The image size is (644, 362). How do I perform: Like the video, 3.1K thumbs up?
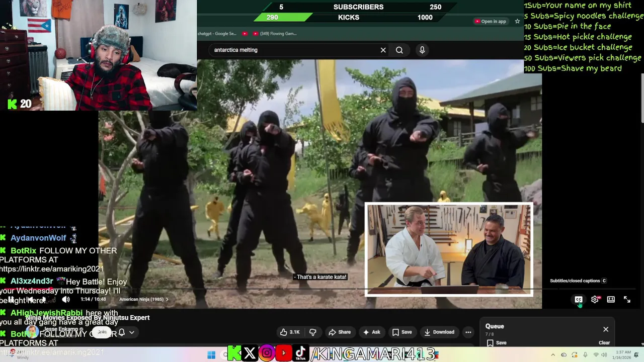coord(290,332)
